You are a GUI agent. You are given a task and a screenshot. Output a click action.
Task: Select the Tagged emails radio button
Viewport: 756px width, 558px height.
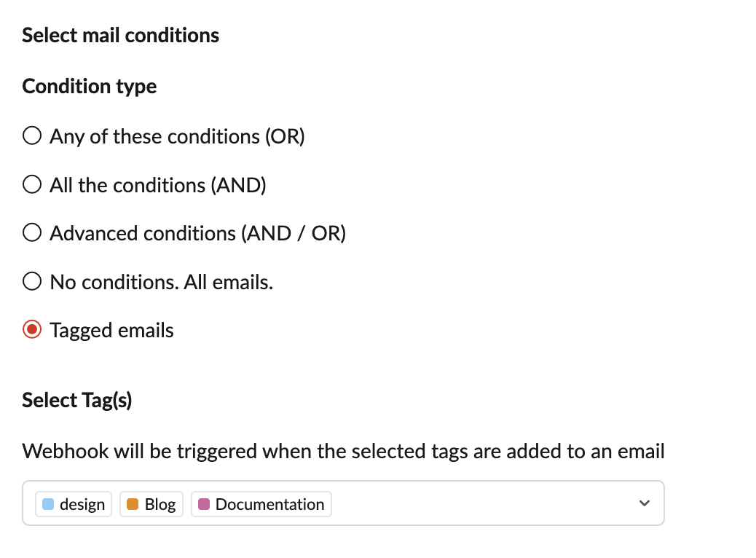32,330
